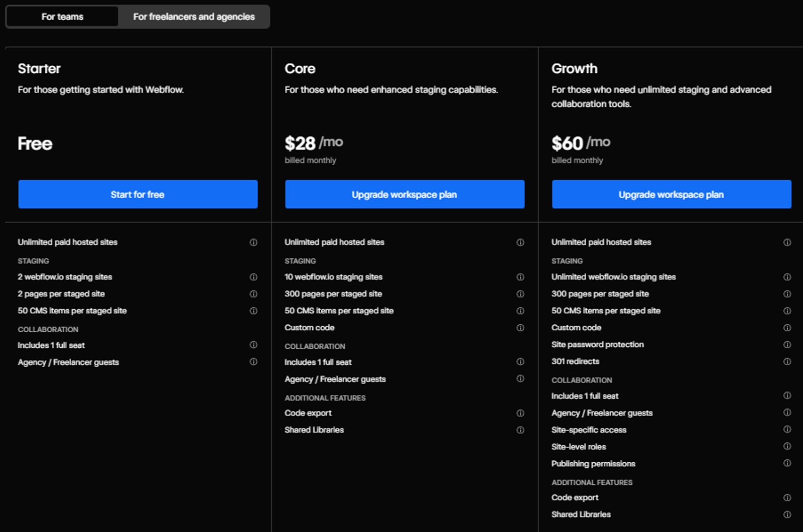The height and width of the screenshot is (532, 803).
Task: Click Growth Agency / Freelancer guests info icon
Action: click(787, 413)
